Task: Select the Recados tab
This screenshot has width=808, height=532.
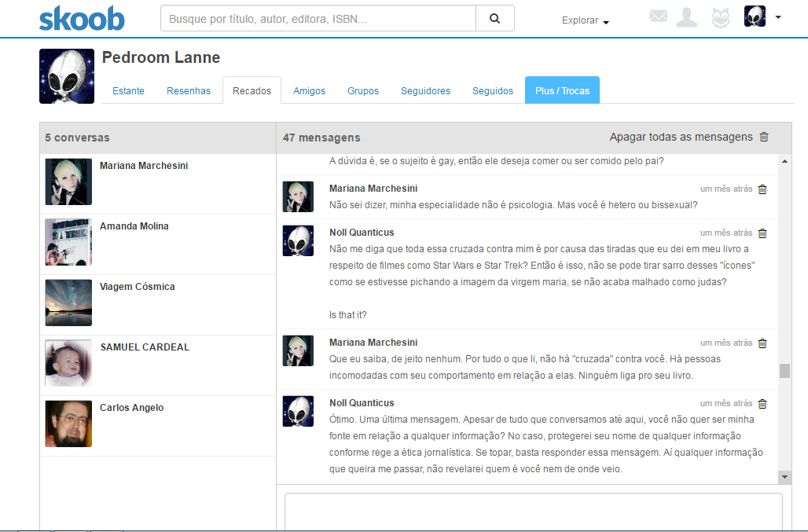Action: point(252,90)
